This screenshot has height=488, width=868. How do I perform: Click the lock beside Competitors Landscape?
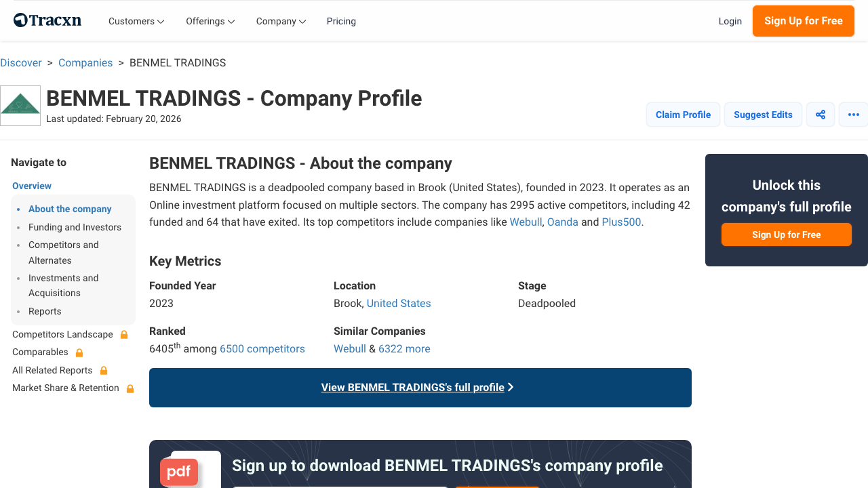point(123,334)
